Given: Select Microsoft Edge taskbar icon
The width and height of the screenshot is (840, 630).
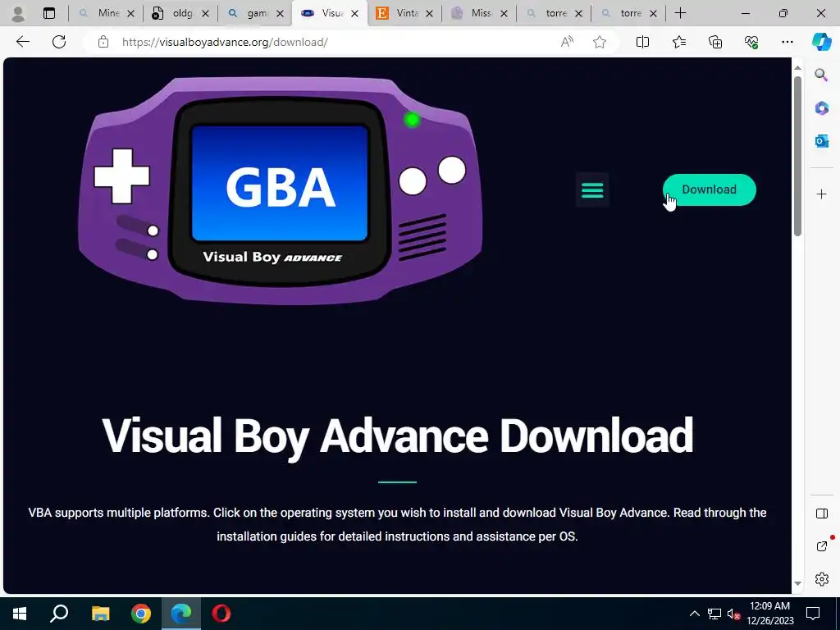Looking at the screenshot, I should click(181, 614).
